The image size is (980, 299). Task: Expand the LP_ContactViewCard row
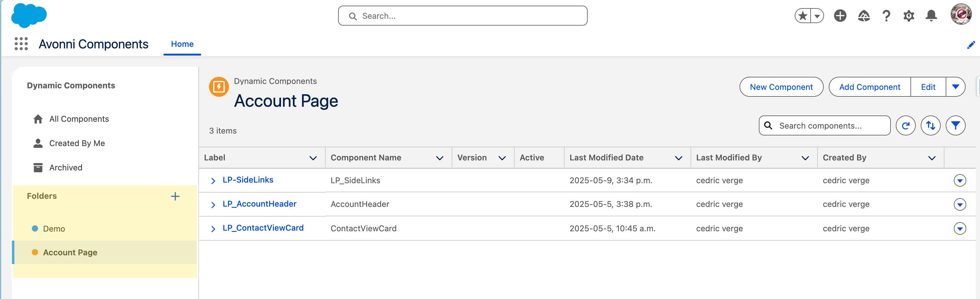[213, 229]
